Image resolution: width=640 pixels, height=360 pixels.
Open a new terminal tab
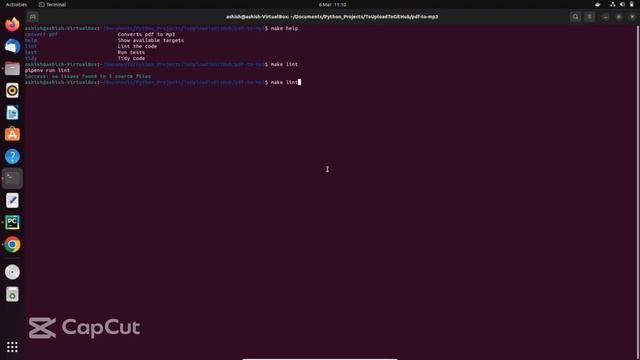click(x=33, y=17)
